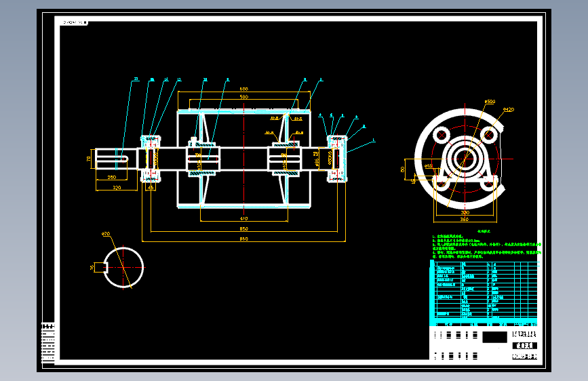Viewport: 588px width, 381px height.
Task: Select the shaft cross-section circle view
Action: pos(123,267)
